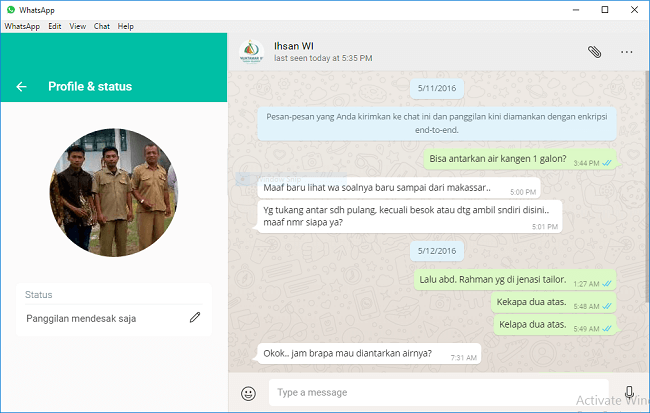Open the chat options three-dot menu

626,52
